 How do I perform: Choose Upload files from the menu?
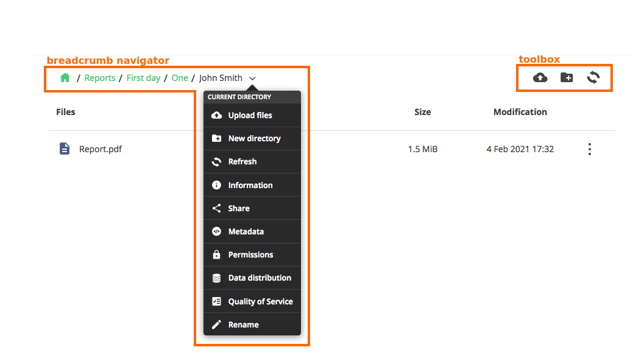point(252,116)
